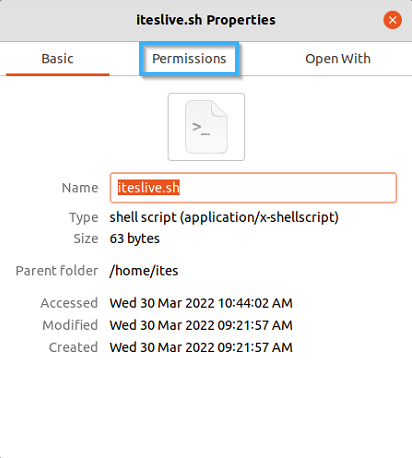Screen dimensions: 412x458
Task: Click the Size label
Action: [86, 239]
